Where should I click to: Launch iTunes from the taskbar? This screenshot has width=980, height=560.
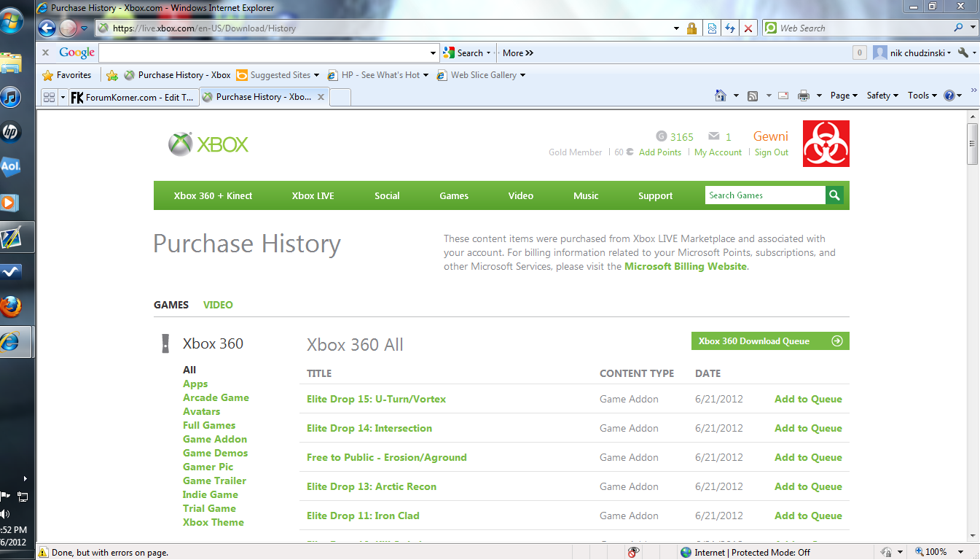(12, 97)
